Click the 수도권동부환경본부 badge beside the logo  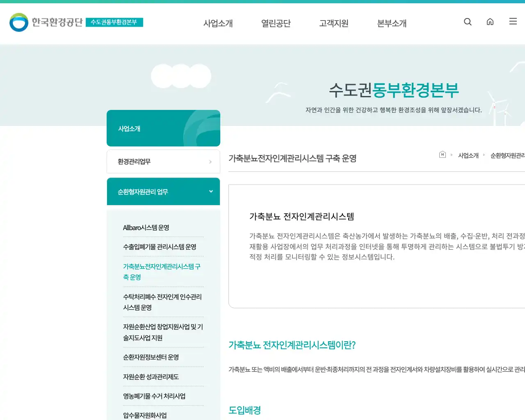[114, 23]
